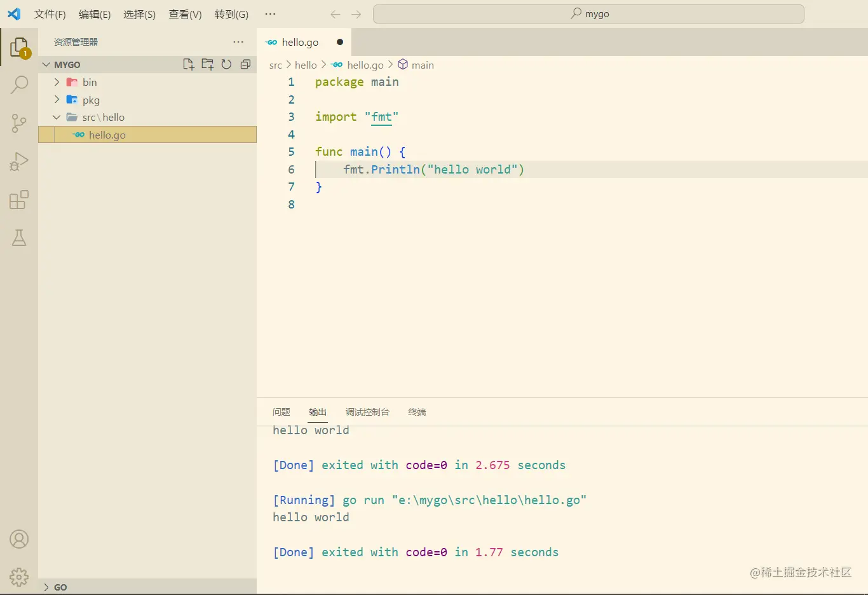Open the Testing flask view
This screenshot has height=595, width=868.
click(19, 238)
